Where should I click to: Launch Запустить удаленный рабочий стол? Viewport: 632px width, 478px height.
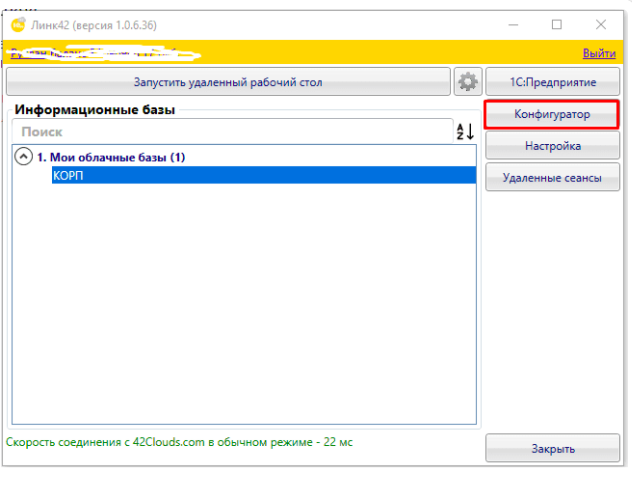[228, 82]
